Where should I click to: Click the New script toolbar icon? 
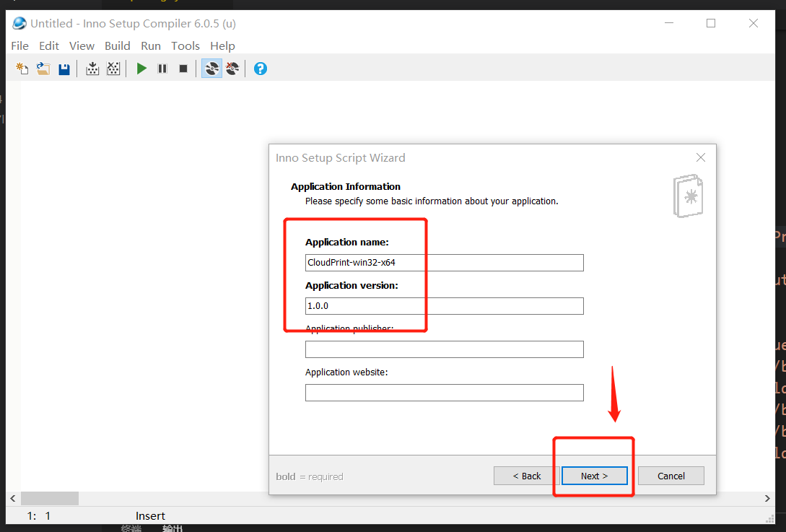(x=22, y=69)
